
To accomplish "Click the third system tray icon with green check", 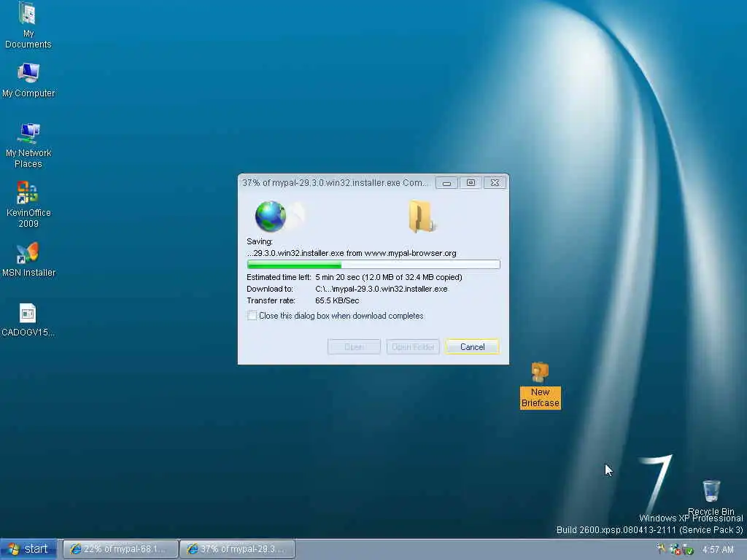I will pos(688,550).
